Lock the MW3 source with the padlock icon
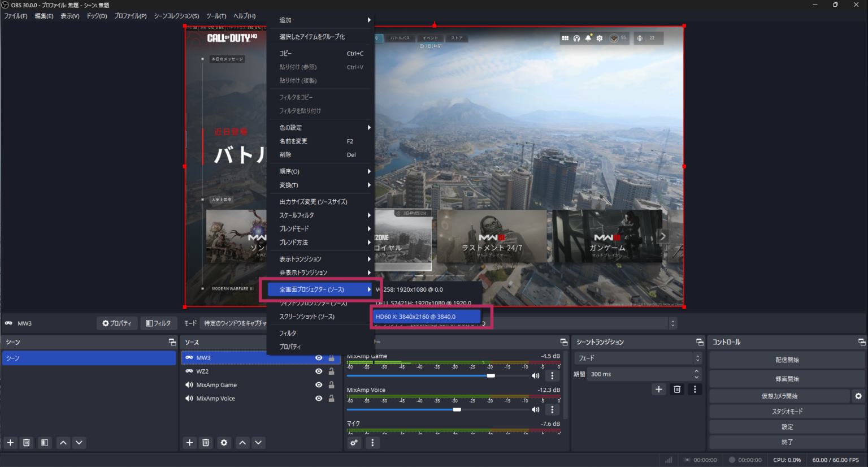This screenshot has width=868, height=467. click(331, 357)
